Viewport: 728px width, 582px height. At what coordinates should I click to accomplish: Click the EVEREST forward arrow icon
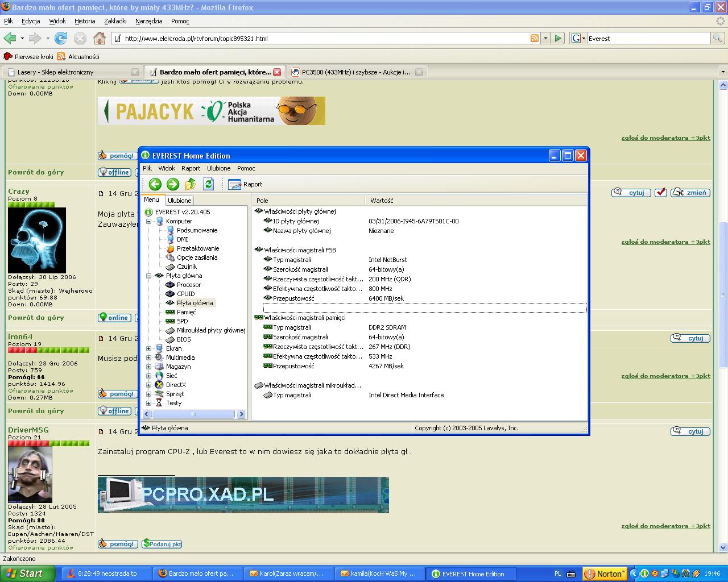(x=173, y=184)
